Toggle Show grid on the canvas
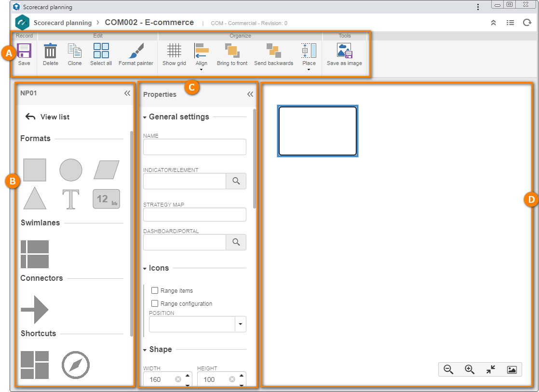 pyautogui.click(x=174, y=54)
